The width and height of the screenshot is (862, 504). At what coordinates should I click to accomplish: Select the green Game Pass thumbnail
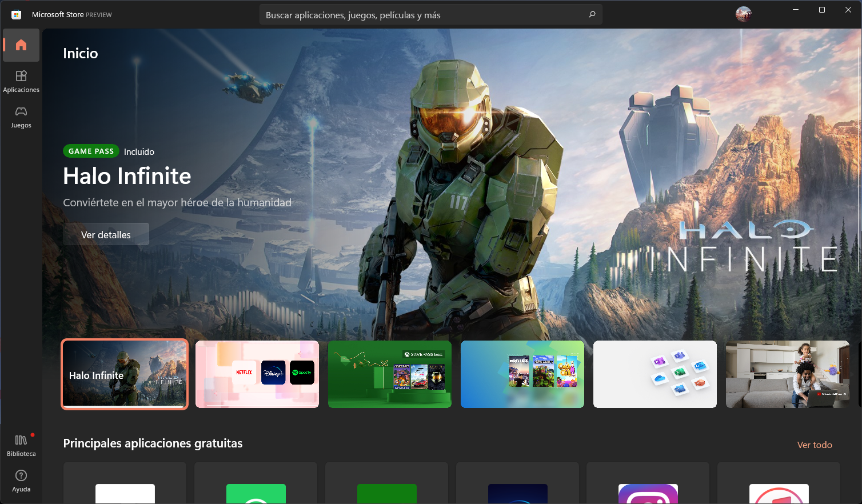point(390,374)
